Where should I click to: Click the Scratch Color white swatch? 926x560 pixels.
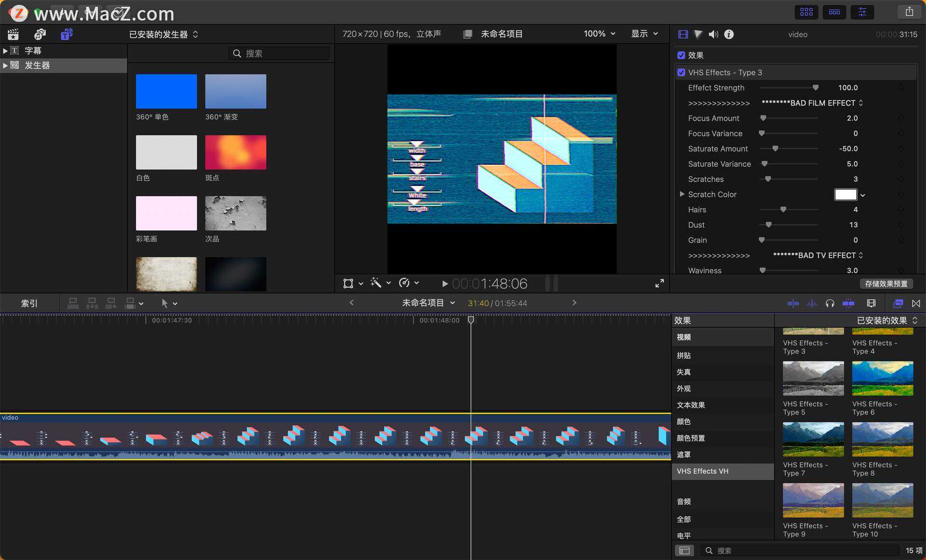[x=845, y=194]
